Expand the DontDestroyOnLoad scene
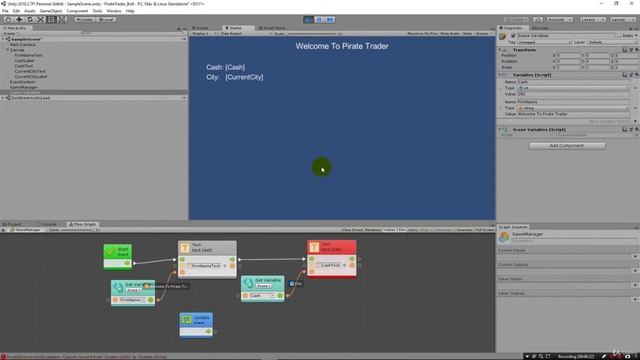The height and width of the screenshot is (360, 640). pos(3,98)
